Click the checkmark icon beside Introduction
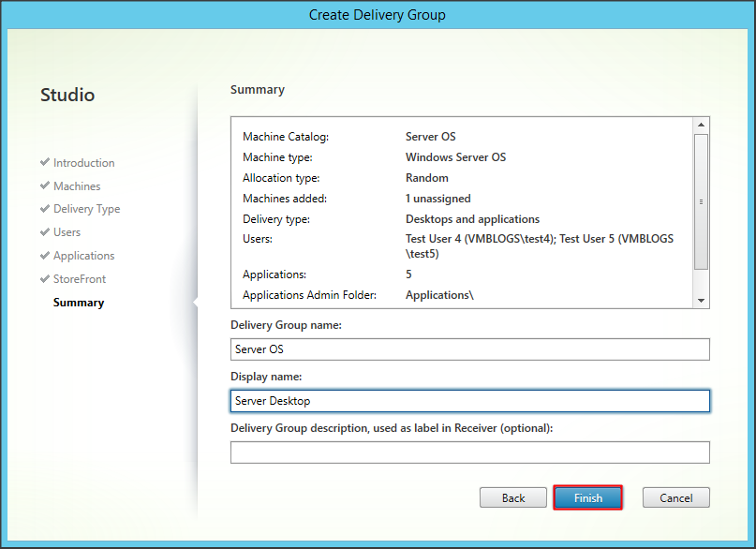The image size is (756, 549). [x=45, y=162]
